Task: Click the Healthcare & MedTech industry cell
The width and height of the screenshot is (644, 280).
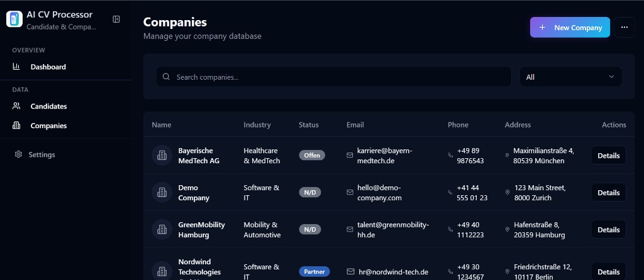Action: (x=262, y=155)
